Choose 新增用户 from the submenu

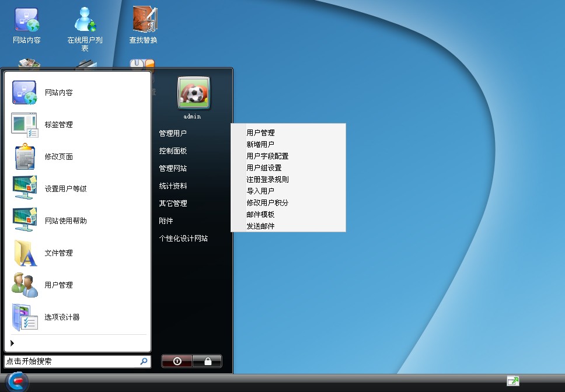[x=260, y=145]
